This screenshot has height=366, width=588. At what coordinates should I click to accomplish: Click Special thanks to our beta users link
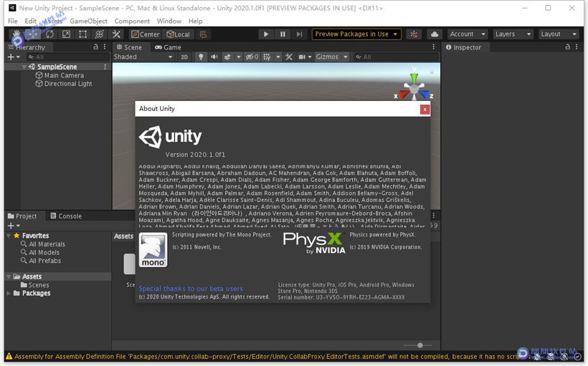[191, 289]
